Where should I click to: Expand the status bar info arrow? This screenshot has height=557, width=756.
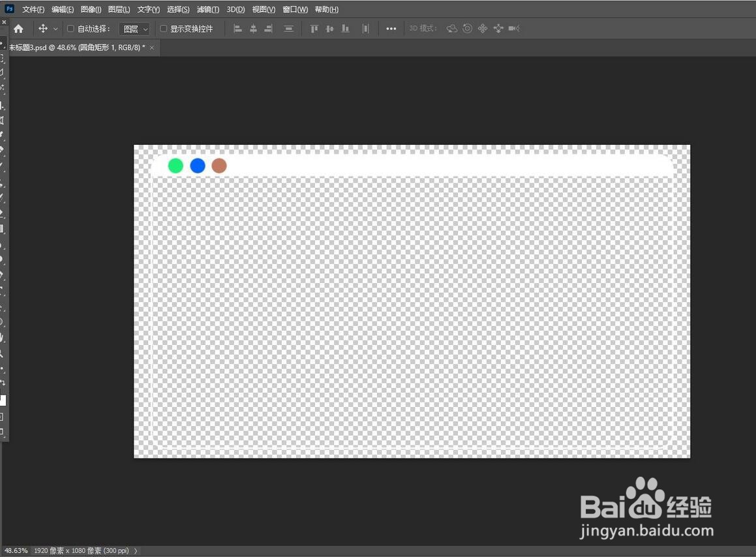coord(136,550)
